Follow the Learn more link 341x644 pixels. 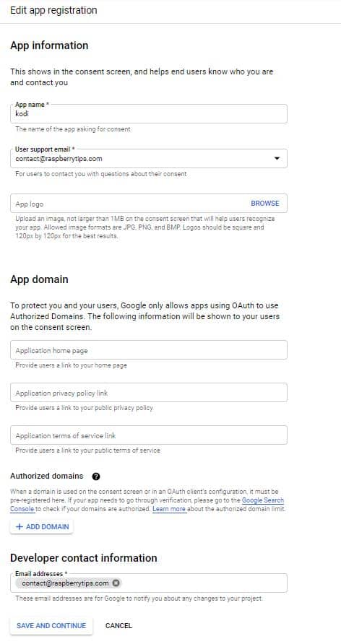(x=169, y=509)
